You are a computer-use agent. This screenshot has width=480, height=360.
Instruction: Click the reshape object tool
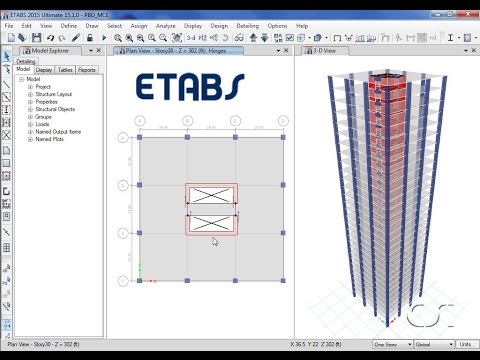(x=6, y=69)
